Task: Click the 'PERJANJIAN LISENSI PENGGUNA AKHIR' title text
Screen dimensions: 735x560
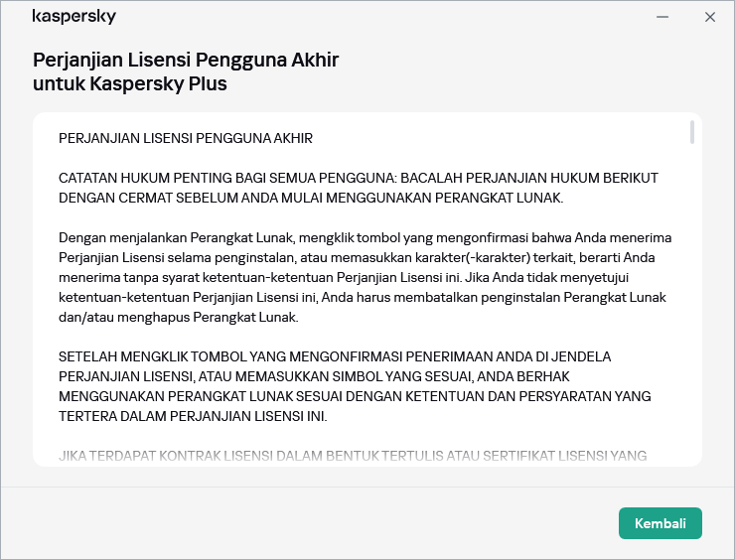Action: [186, 138]
